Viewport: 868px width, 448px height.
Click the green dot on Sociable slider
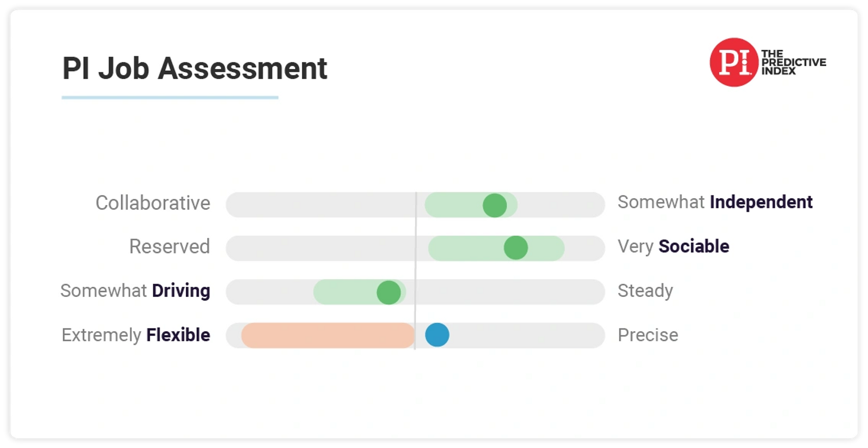pyautogui.click(x=516, y=248)
